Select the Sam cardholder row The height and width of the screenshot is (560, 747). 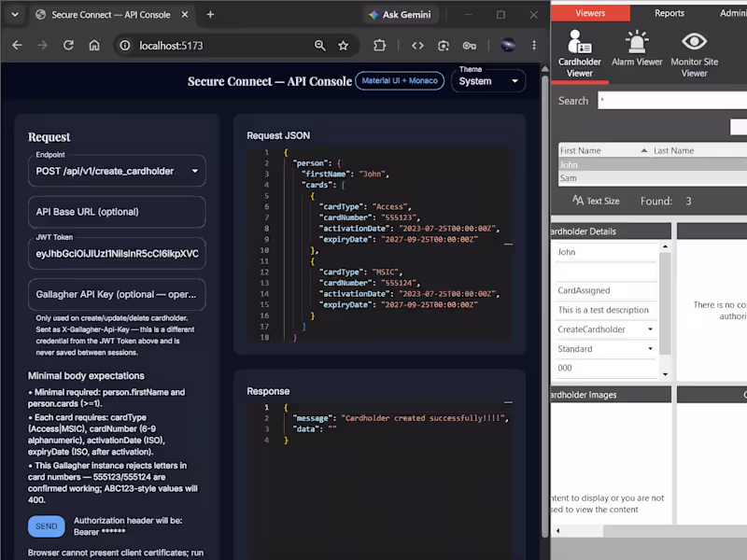pos(653,178)
